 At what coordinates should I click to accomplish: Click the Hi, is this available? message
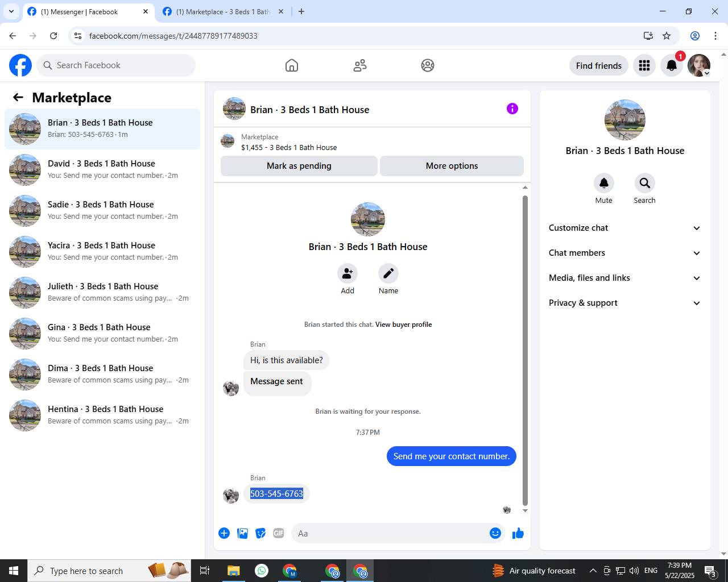(287, 360)
